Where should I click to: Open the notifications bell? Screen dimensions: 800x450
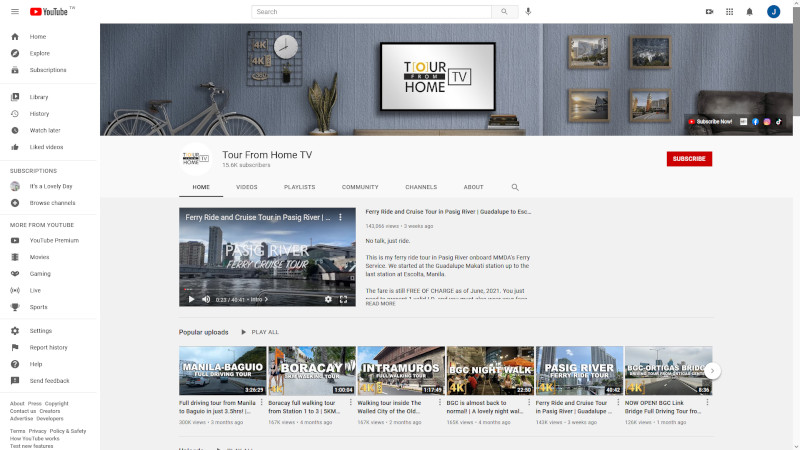[751, 12]
